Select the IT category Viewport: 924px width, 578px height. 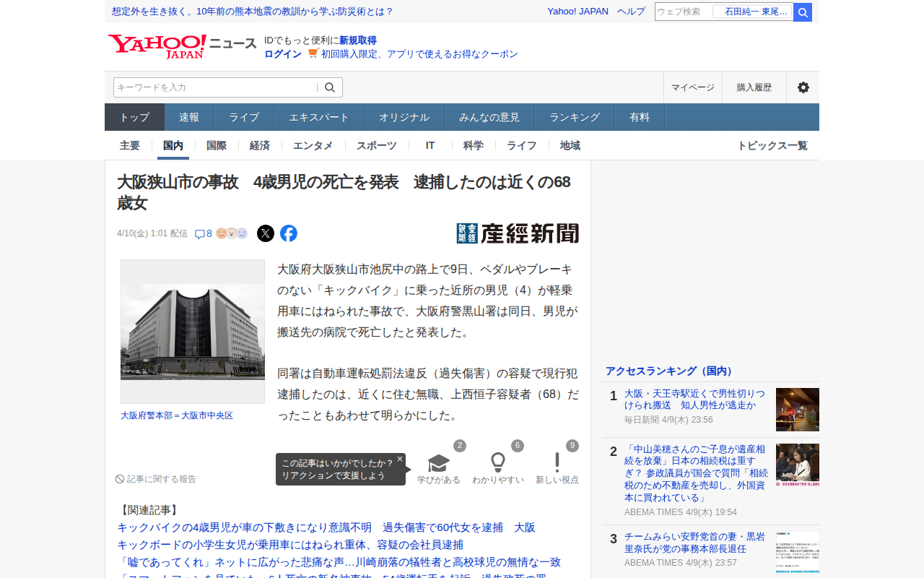(430, 145)
